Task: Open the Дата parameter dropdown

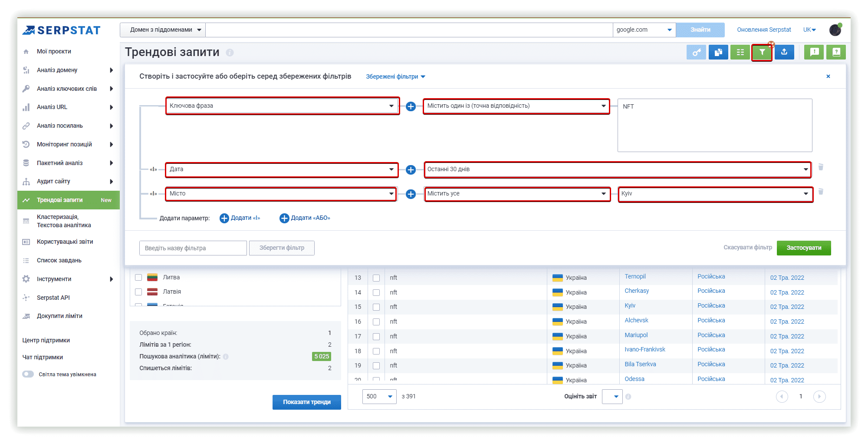Action: tap(282, 169)
